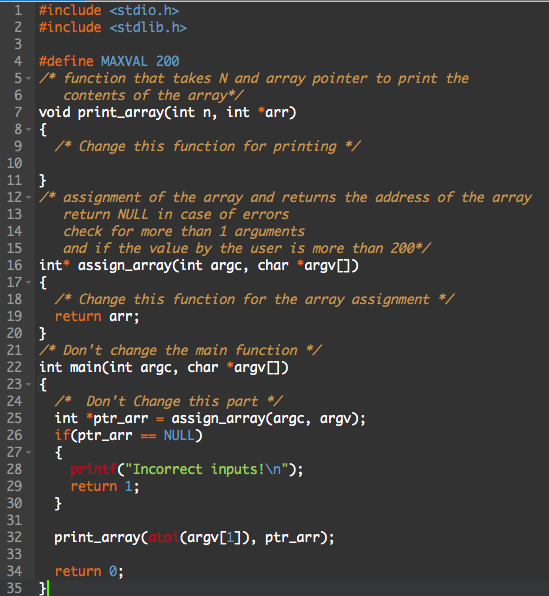This screenshot has height=596, width=549.
Task: Click the 'int *ptr_arr = assign_array' statement
Action: tap(210, 418)
